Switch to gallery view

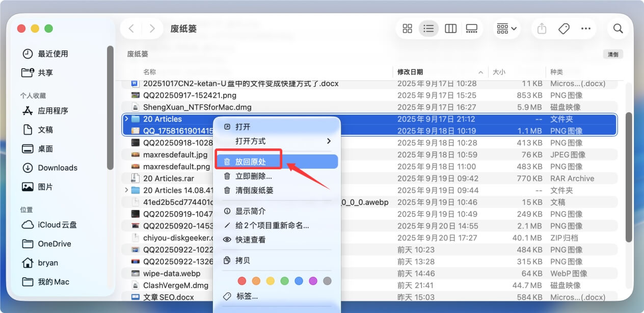472,29
